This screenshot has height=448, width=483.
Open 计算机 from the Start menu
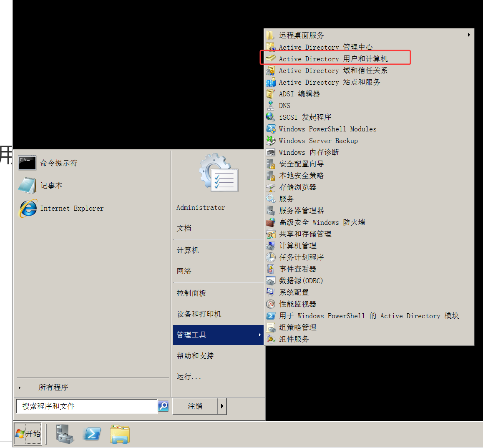point(188,250)
